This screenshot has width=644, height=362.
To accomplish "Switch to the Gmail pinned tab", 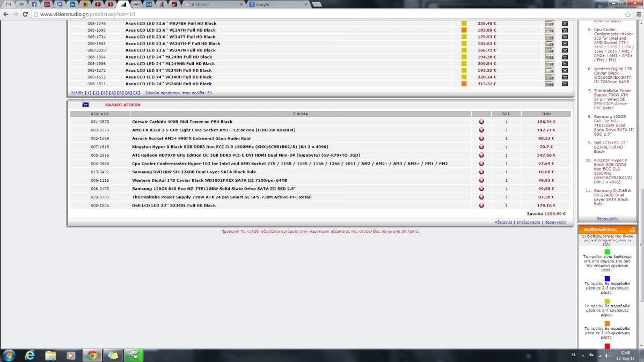I will tap(8, 4).
